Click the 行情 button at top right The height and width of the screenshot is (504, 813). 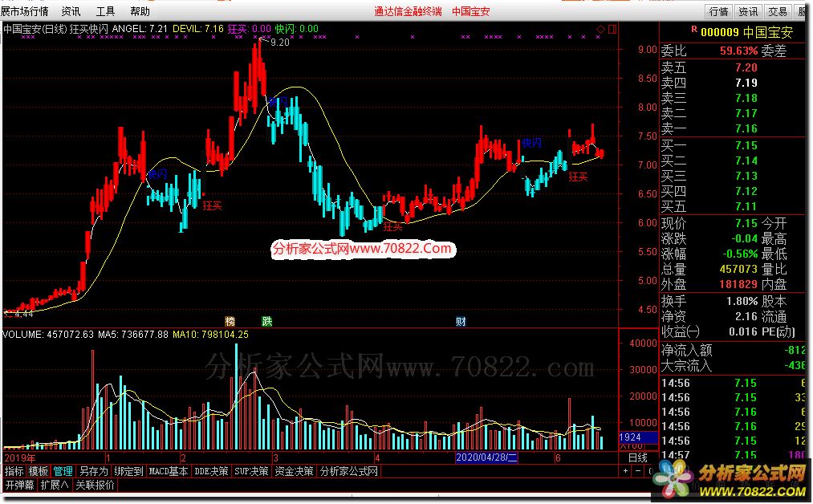[718, 11]
